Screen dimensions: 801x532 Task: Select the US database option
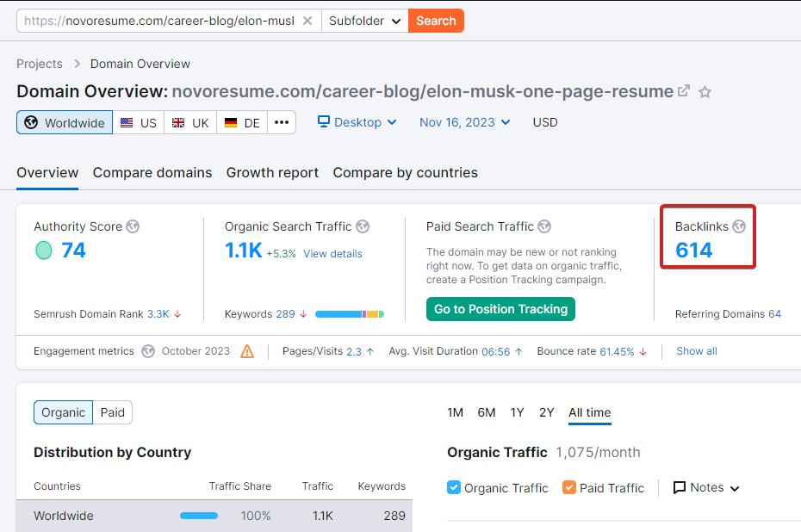(x=139, y=122)
